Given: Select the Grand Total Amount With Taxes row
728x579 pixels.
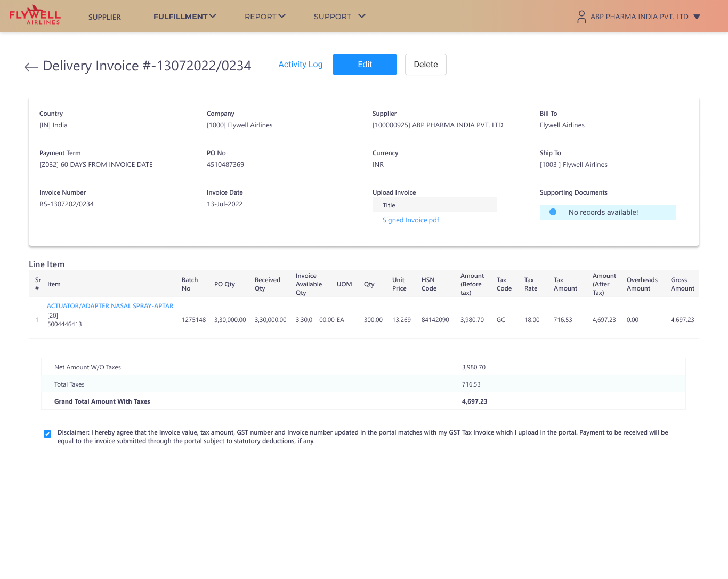Looking at the screenshot, I should coord(363,401).
